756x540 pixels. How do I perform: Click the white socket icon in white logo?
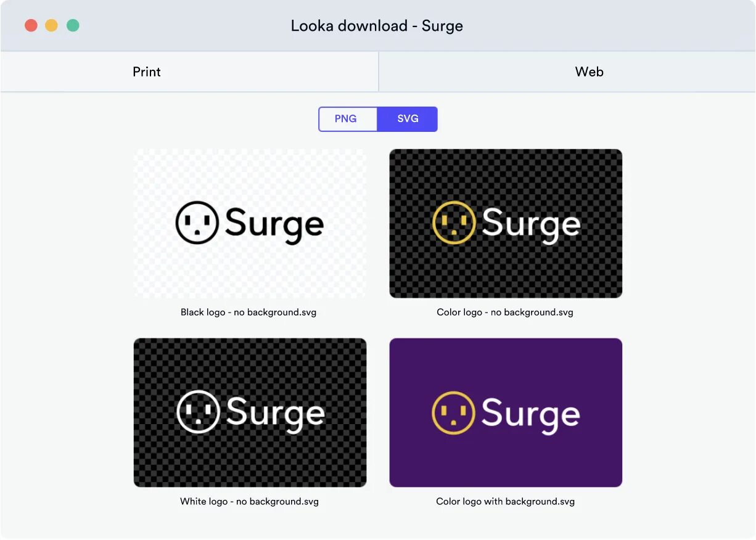tap(198, 412)
